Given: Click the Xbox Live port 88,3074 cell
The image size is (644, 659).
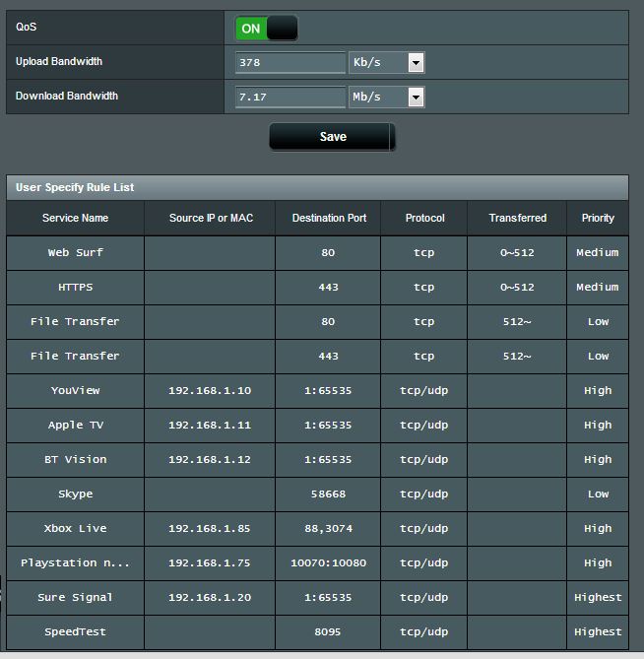Looking at the screenshot, I should 328,528.
